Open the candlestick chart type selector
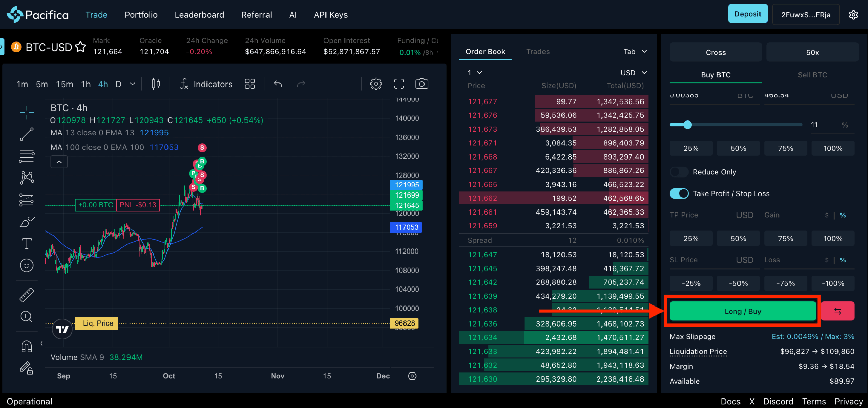Screen dimensions: 868x408 pyautogui.click(x=156, y=84)
